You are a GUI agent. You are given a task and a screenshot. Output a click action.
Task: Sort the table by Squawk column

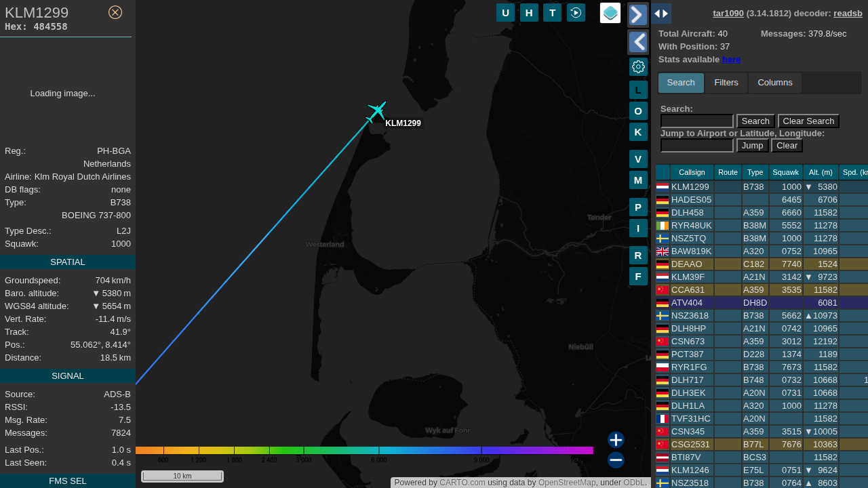point(786,172)
